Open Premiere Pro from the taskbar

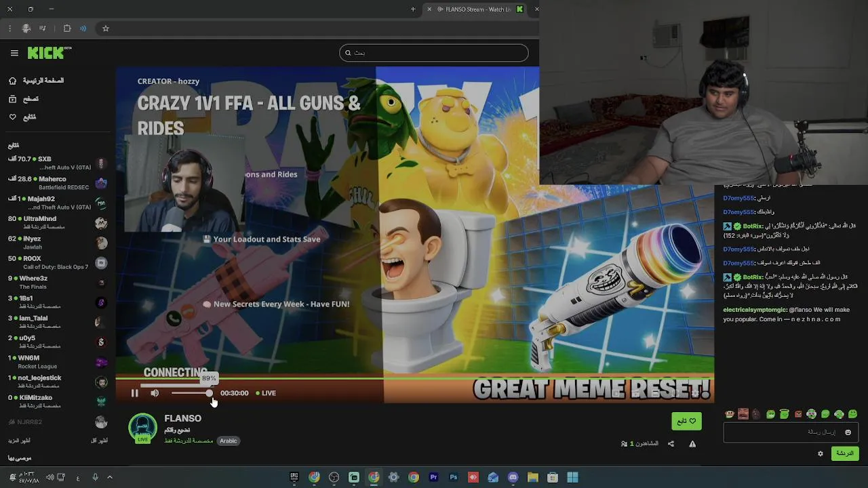(433, 477)
